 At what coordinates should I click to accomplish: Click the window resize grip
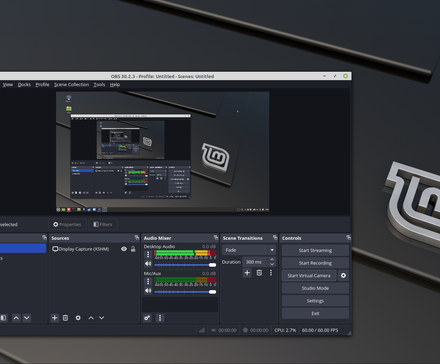(349, 333)
